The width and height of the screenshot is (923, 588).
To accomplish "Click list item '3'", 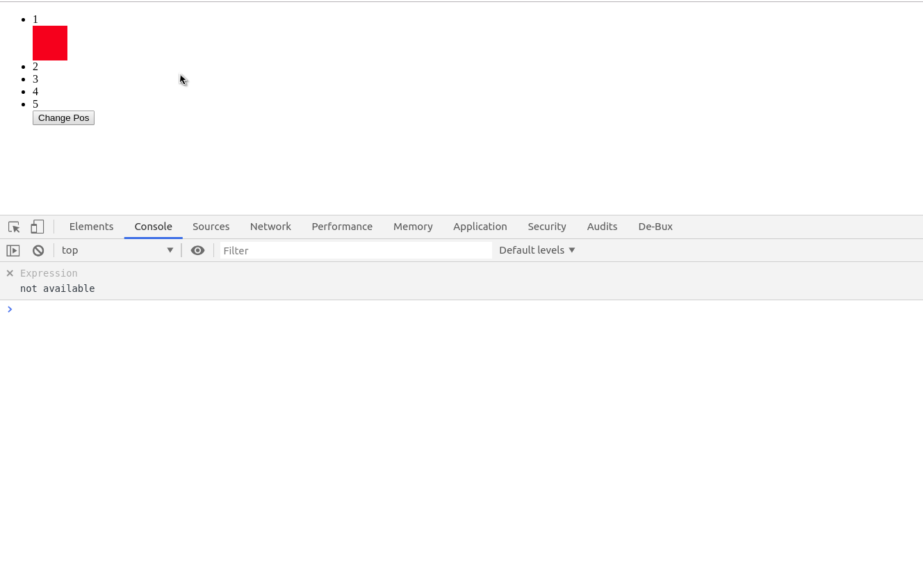I will 35,79.
